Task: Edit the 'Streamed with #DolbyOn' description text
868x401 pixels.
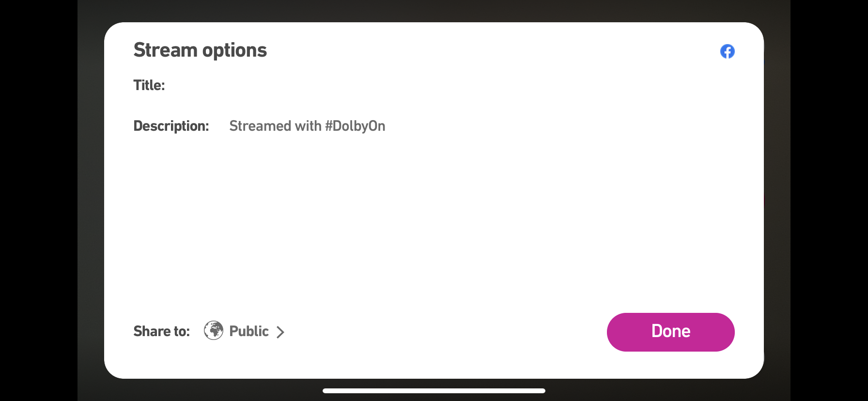Action: click(307, 126)
